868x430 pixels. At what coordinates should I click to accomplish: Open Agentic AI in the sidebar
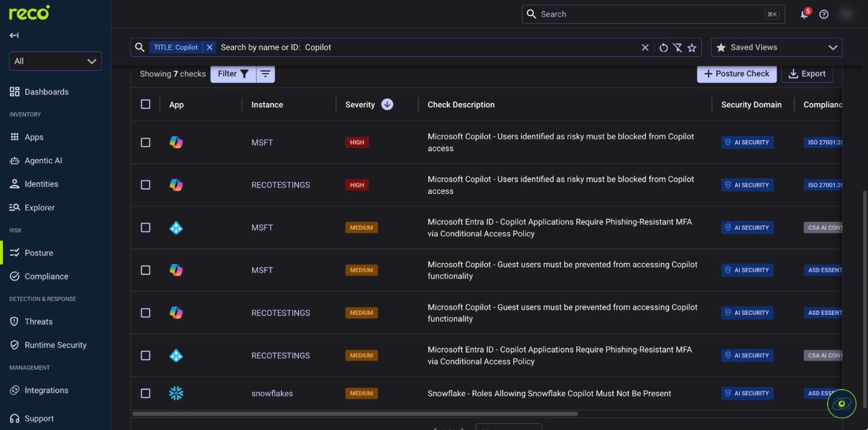point(43,160)
